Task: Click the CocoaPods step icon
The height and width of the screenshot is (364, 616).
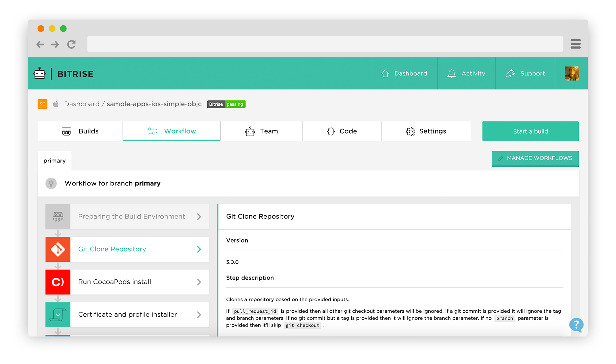Action: [58, 282]
